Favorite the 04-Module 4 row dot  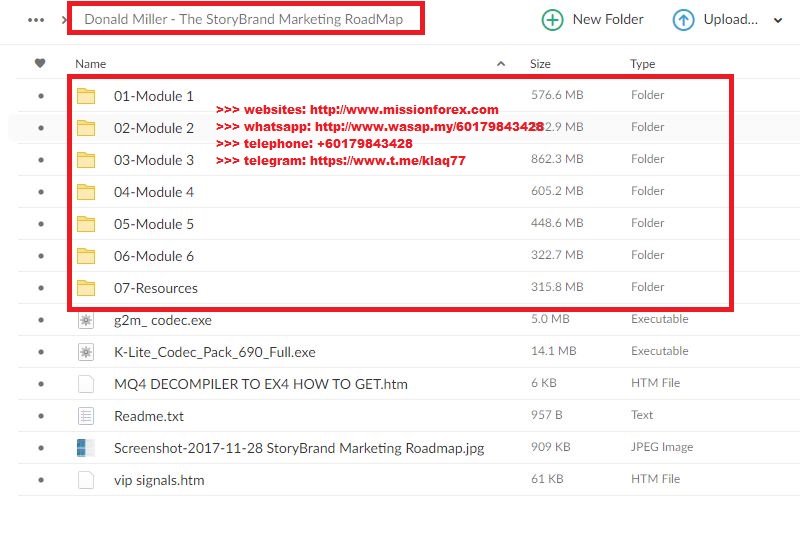click(x=41, y=192)
